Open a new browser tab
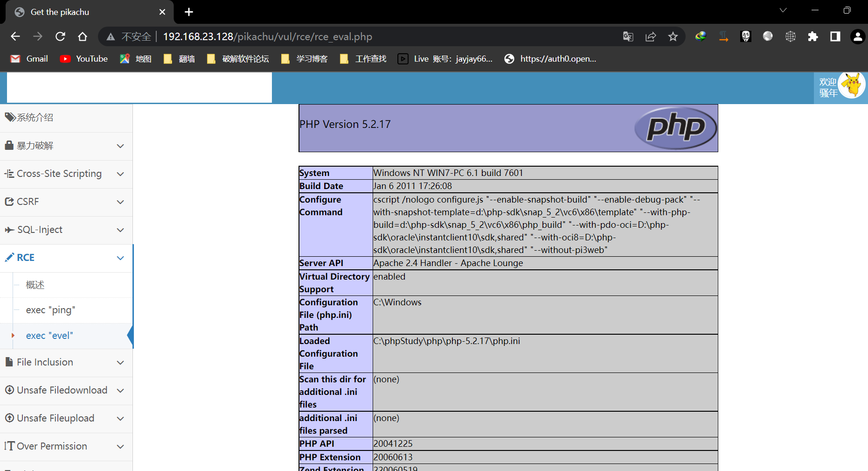 189,12
